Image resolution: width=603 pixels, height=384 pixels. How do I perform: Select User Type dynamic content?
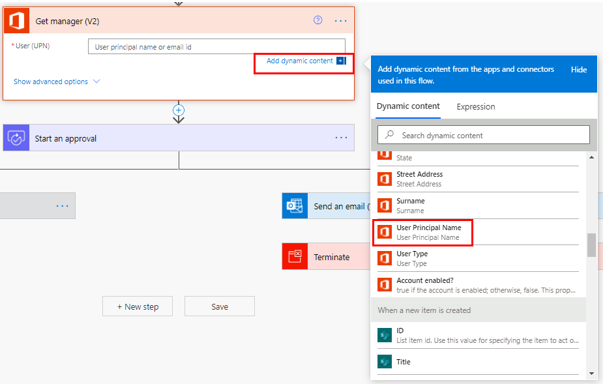(478, 258)
